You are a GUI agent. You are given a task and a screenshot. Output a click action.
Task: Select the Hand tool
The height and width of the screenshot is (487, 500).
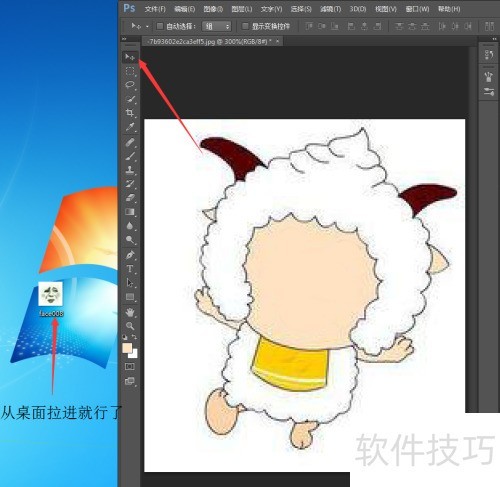130,312
